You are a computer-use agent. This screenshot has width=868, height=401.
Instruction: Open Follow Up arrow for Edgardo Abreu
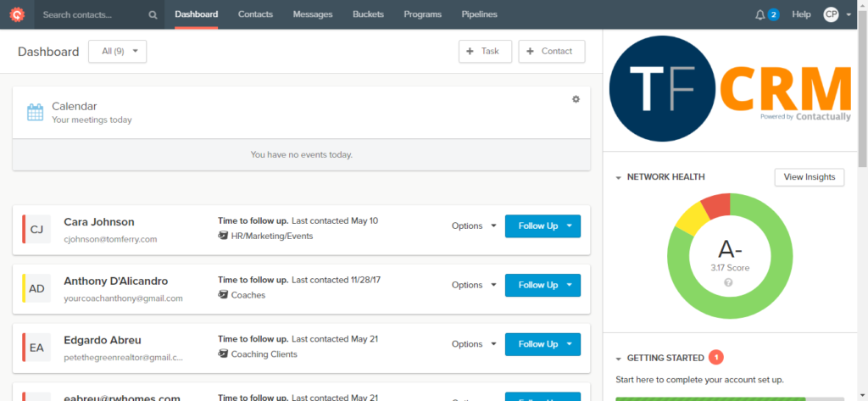[x=570, y=344]
